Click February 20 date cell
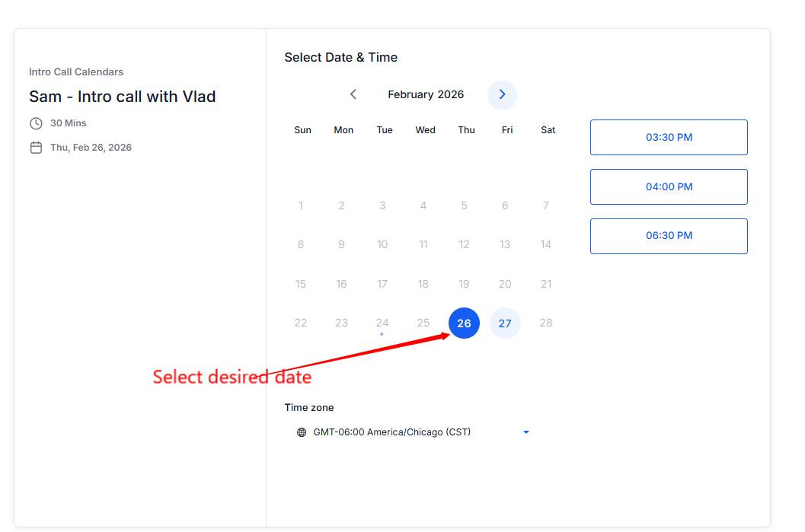Image resolution: width=805 pixels, height=532 pixels. (505, 284)
